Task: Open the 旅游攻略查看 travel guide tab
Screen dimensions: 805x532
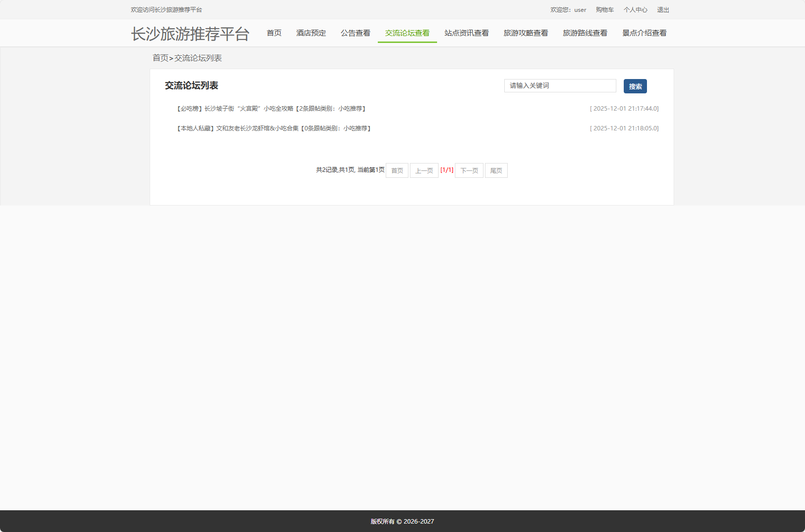Action: click(x=526, y=33)
